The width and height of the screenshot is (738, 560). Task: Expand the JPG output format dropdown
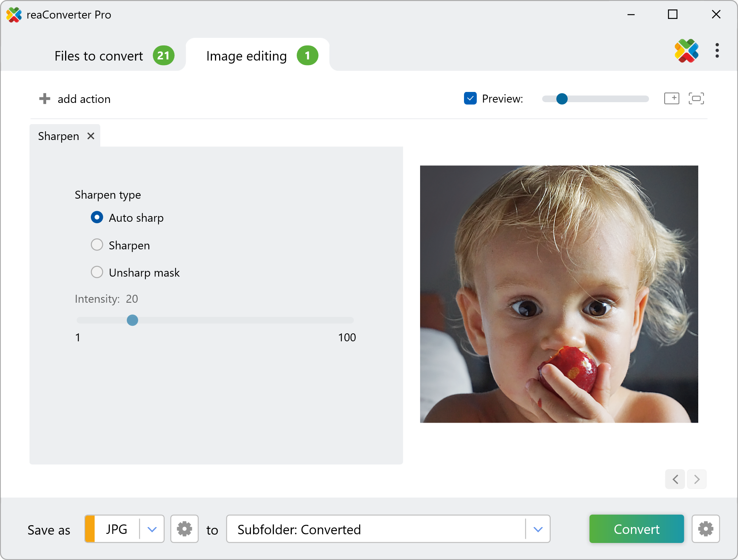click(152, 529)
